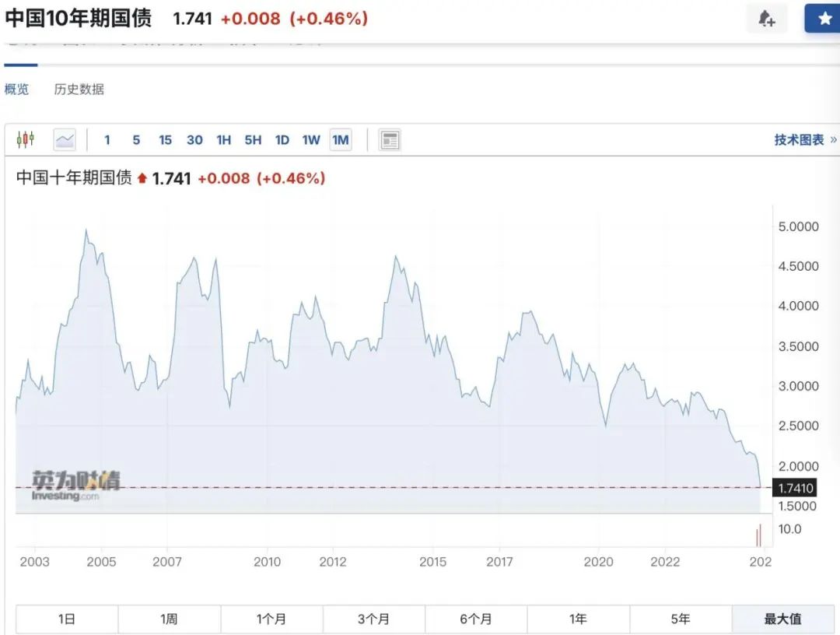Select the 1H interval
Viewport: 840px width, 635px height.
tap(223, 140)
